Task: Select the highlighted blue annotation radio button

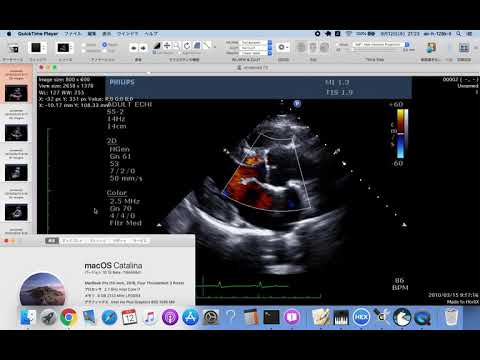Action: [104, 44]
